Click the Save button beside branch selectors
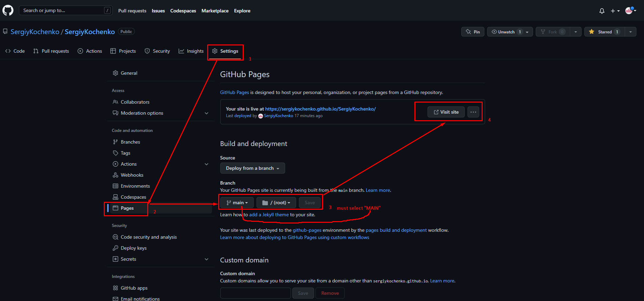 point(310,203)
